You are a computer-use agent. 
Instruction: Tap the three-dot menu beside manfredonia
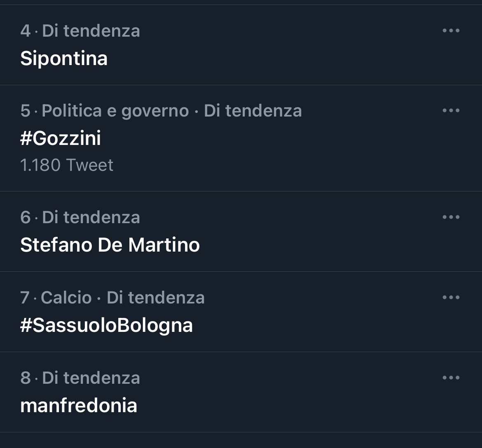pyautogui.click(x=451, y=378)
